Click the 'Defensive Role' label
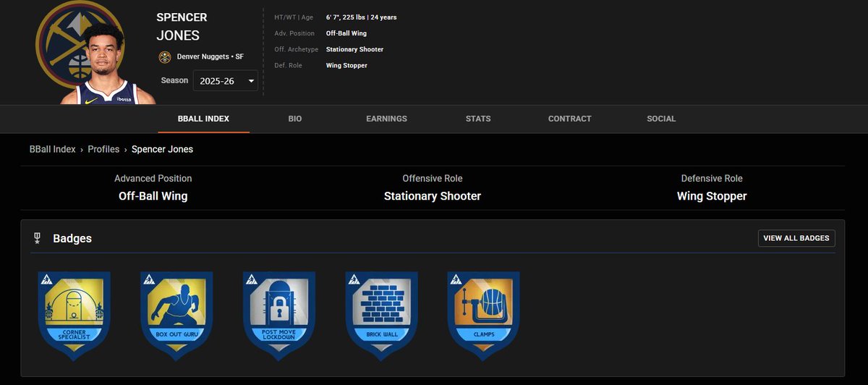This screenshot has width=868, height=385. point(712,178)
